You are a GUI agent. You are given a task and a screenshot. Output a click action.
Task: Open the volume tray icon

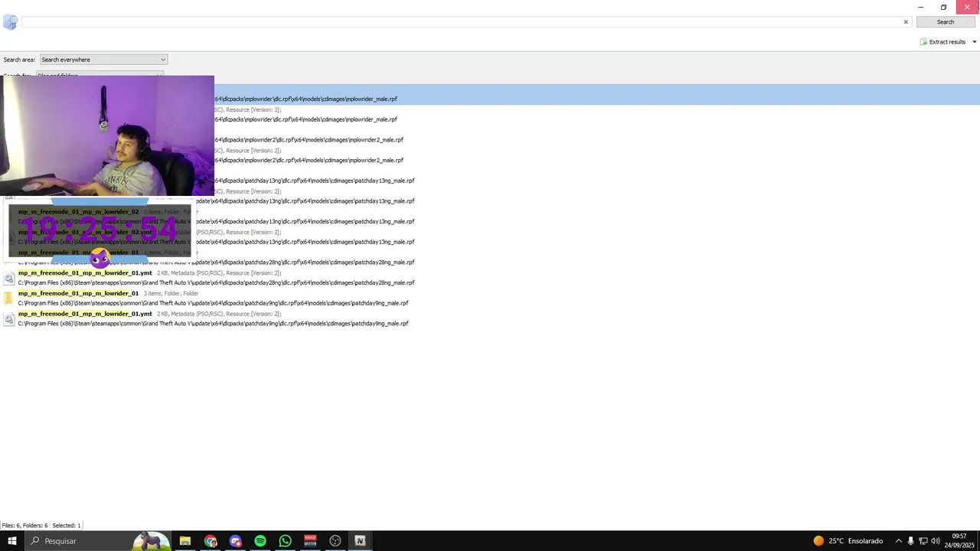935,541
